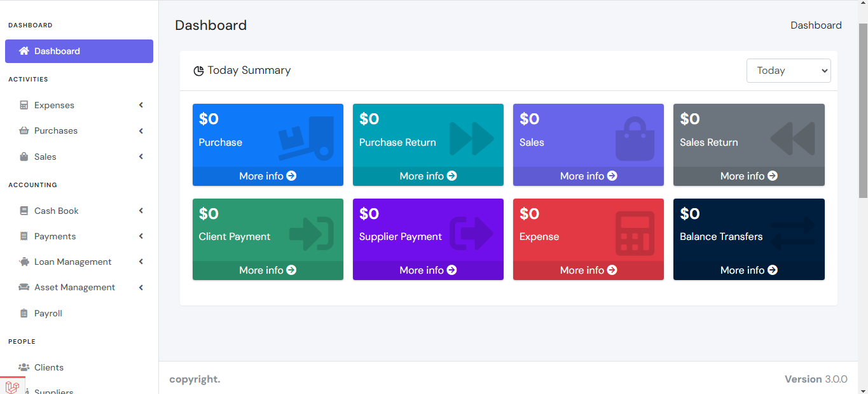Click the Cash Book icon

pyautogui.click(x=24, y=211)
